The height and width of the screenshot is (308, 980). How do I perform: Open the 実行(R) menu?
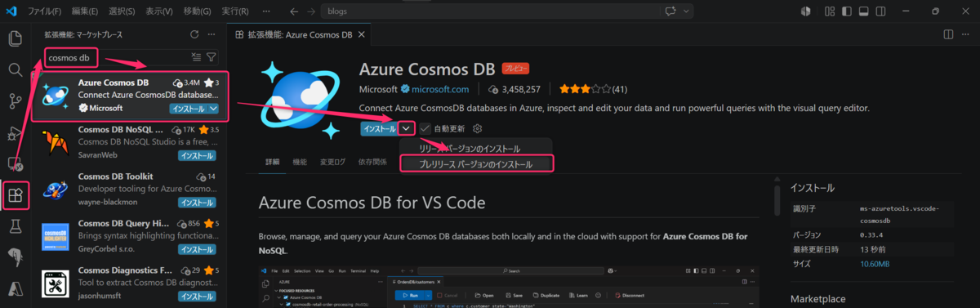coord(234,11)
